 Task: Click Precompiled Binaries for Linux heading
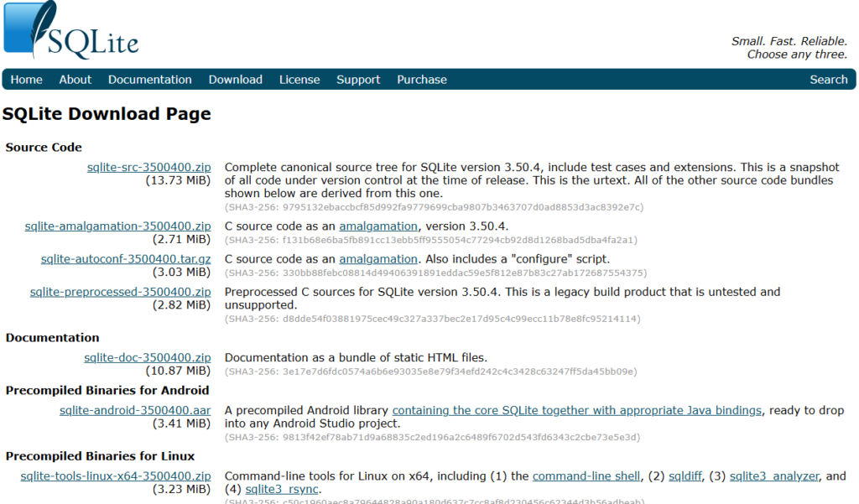(x=101, y=456)
